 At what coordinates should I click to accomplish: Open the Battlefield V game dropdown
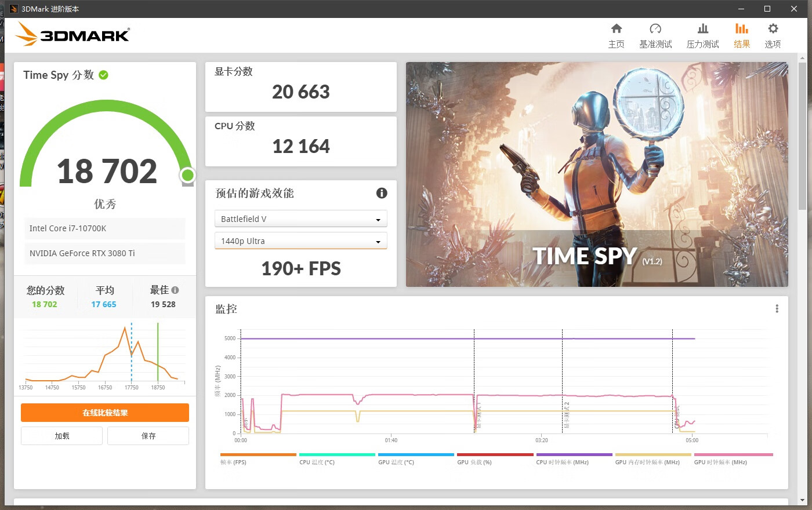[x=300, y=218]
